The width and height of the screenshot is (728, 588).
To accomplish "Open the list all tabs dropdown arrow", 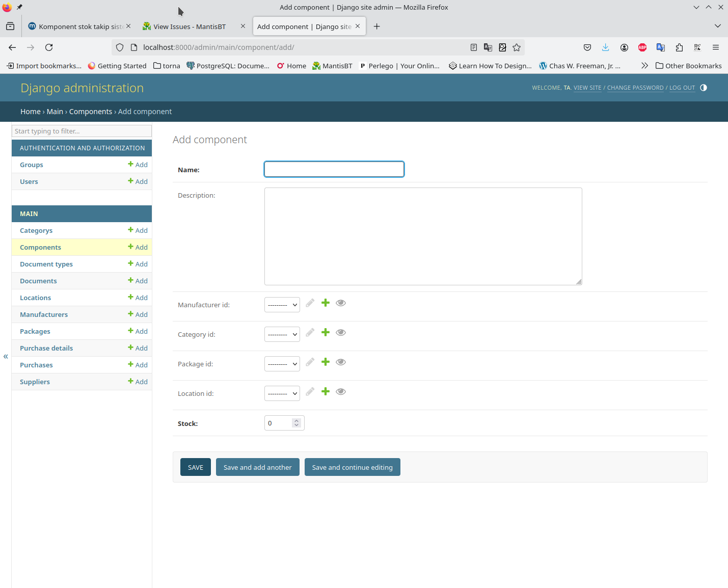I will pos(717,26).
